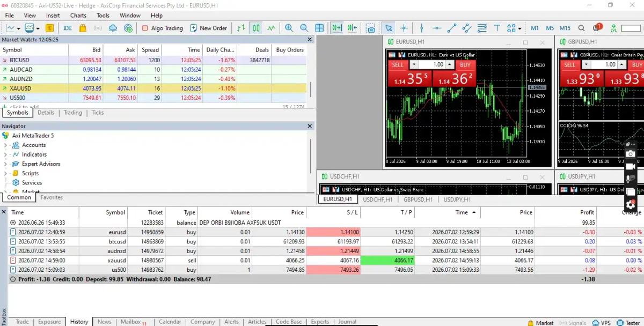Open the chart type dropdown arrow
The image size is (644, 326).
(x=19, y=28)
